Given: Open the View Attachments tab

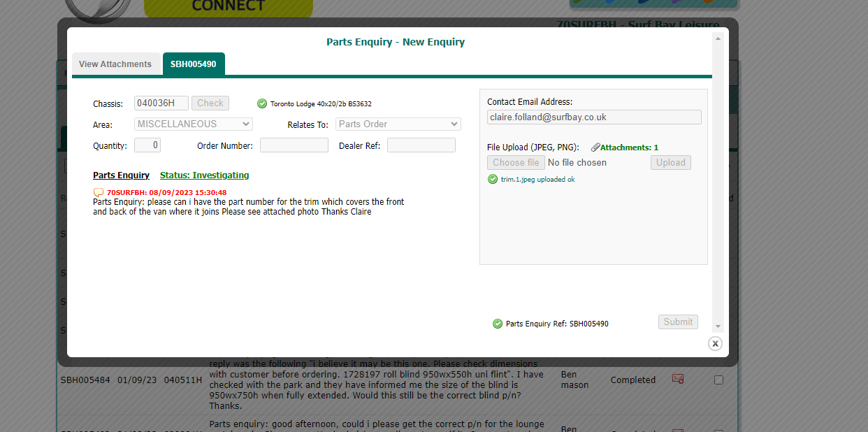Looking at the screenshot, I should 115,64.
